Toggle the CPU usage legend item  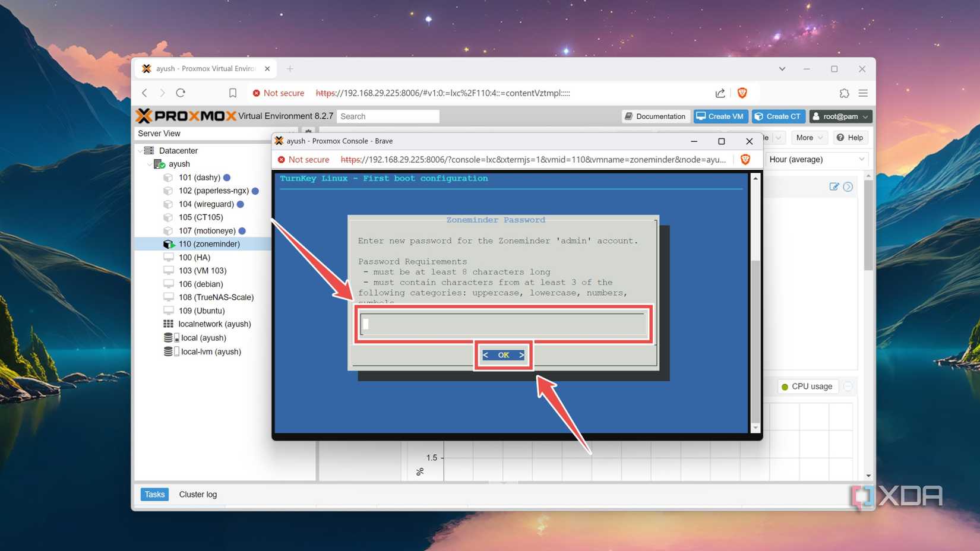click(807, 387)
